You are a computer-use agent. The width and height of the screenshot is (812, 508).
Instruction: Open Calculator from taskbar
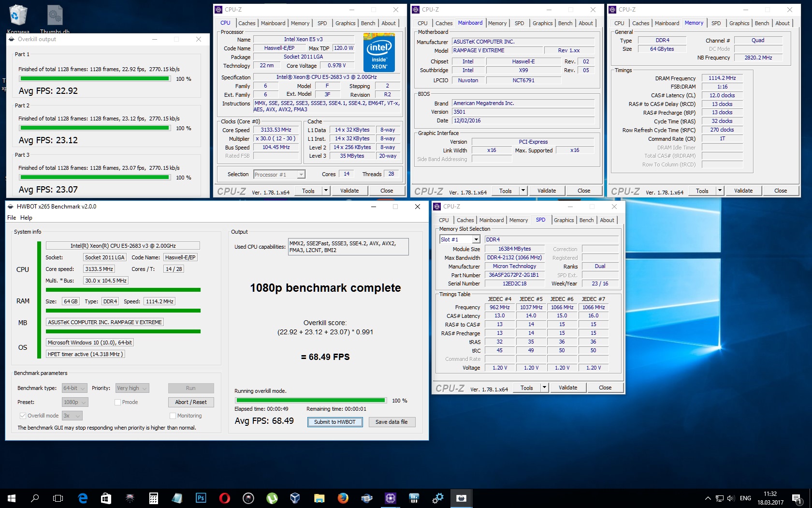tap(153, 498)
